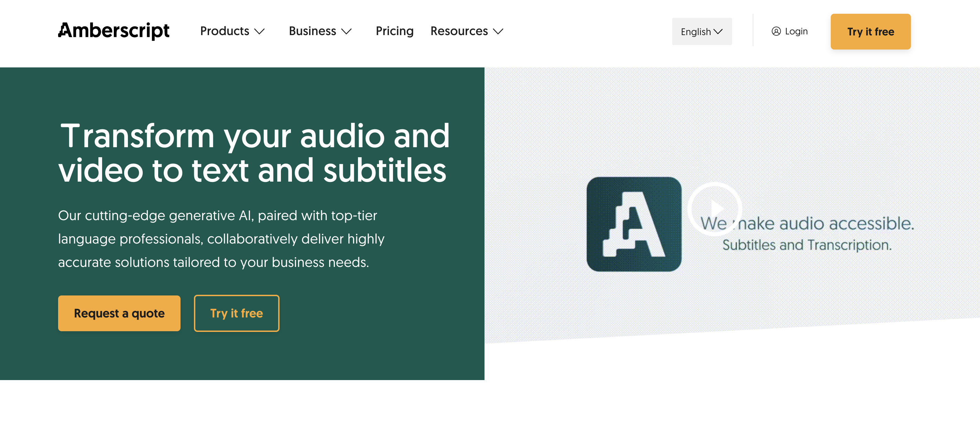Expand the Products menu
The image size is (980, 432).
(225, 31)
